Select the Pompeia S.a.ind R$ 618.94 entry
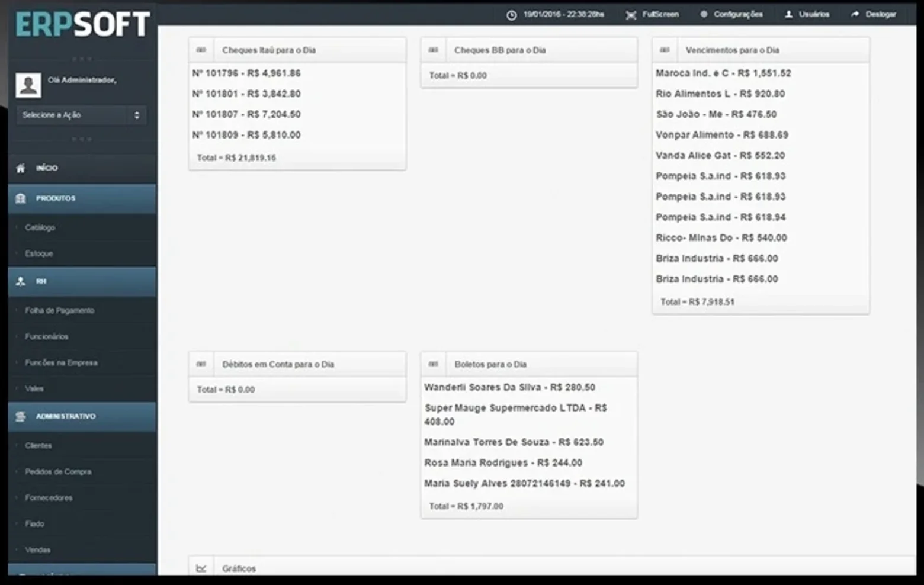Screen dimensions: 924x585 click(721, 217)
